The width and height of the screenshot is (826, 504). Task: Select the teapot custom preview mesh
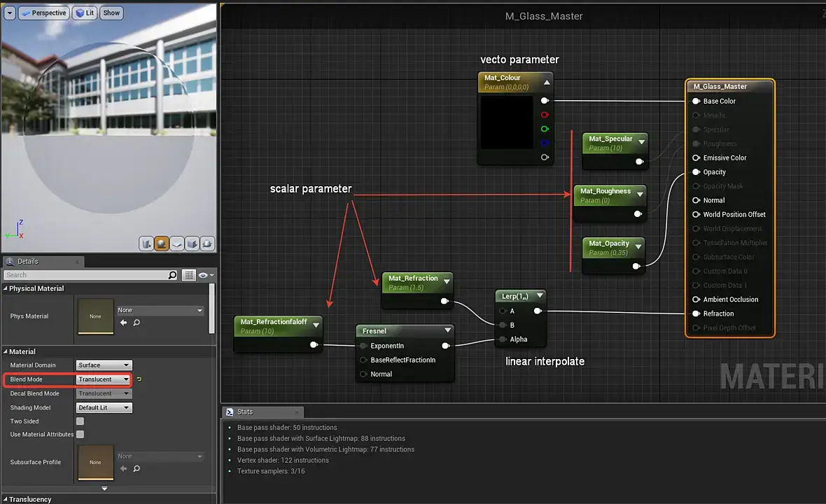[207, 244]
